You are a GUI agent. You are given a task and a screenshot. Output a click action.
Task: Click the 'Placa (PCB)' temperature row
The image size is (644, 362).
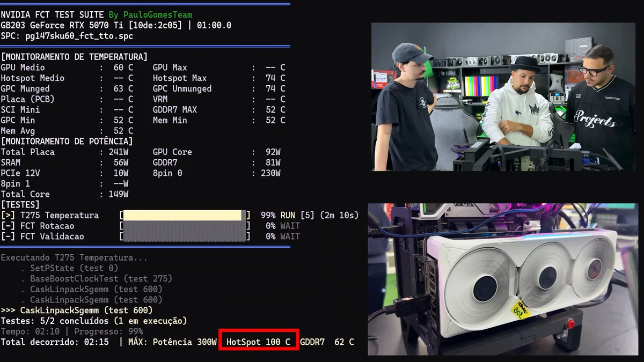67,99
